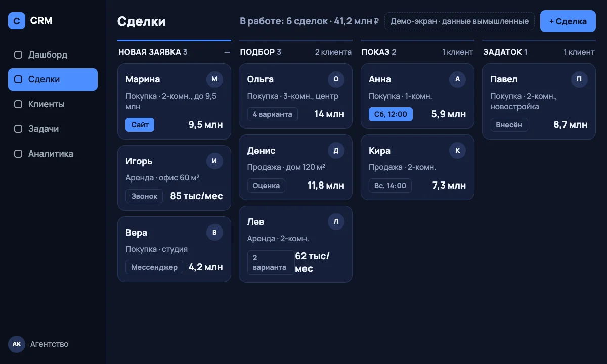Open Кира's deal card name

[x=379, y=151]
